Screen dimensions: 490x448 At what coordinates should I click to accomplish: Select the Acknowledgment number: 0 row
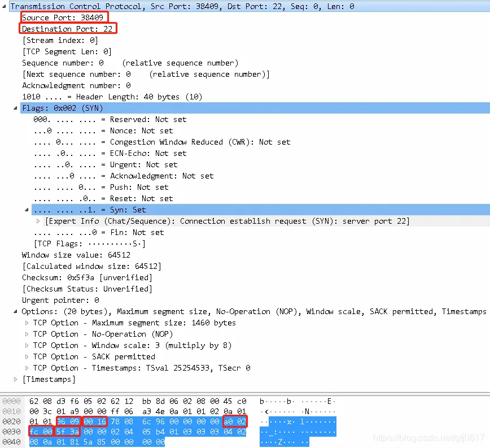tap(76, 85)
